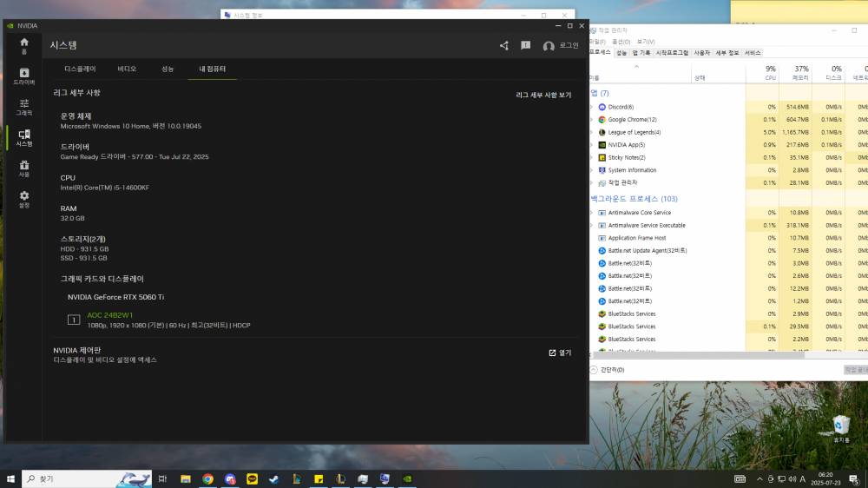The image size is (868, 488).
Task: Select the Recycle Bin (휴지통) desktop icon
Action: (x=841, y=429)
